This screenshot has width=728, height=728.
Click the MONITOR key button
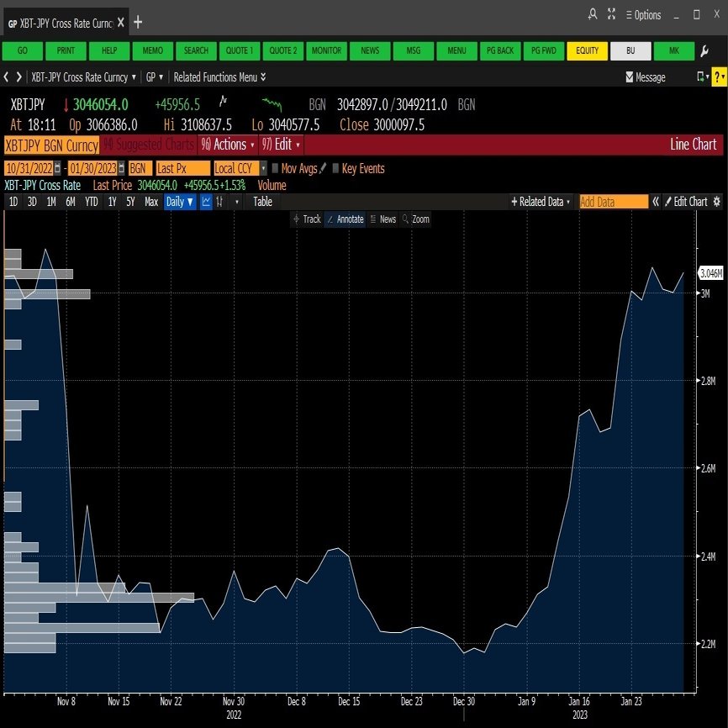click(x=326, y=50)
